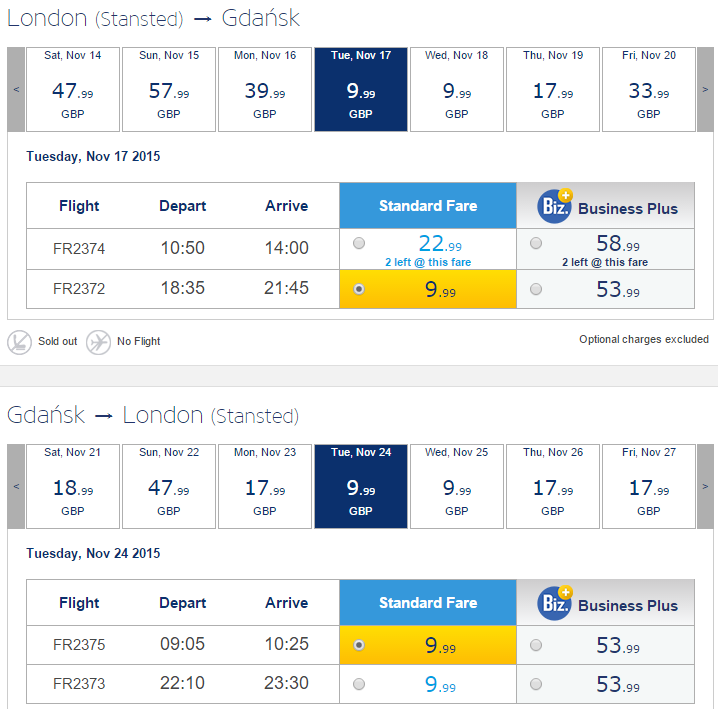The height and width of the screenshot is (709, 718).
Task: Show later return dates with right arrow
Action: click(705, 486)
